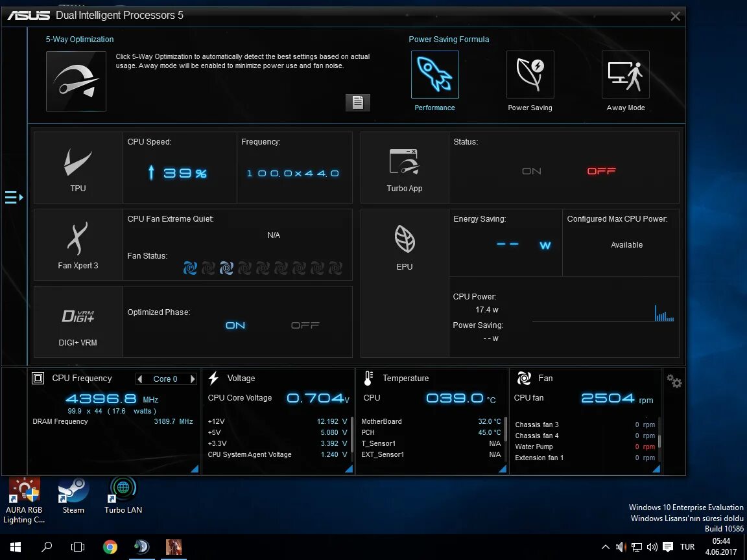Open the Turbo LAN desktop shortcut

point(123,496)
